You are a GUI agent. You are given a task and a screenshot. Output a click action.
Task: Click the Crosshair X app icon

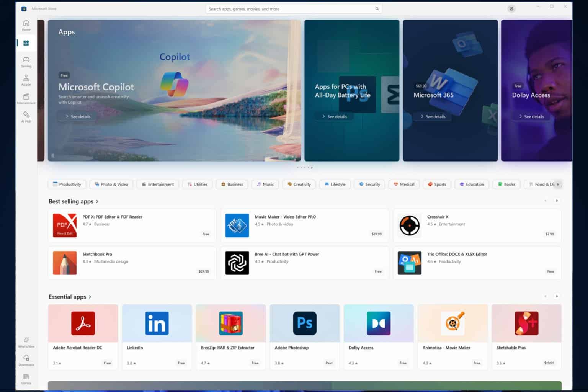tap(409, 225)
